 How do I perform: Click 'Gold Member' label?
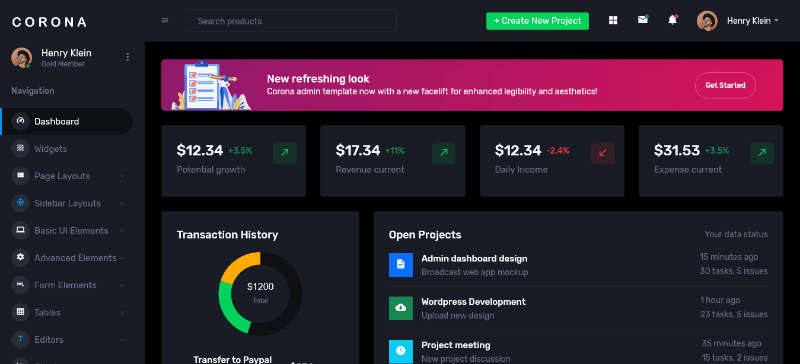click(63, 64)
